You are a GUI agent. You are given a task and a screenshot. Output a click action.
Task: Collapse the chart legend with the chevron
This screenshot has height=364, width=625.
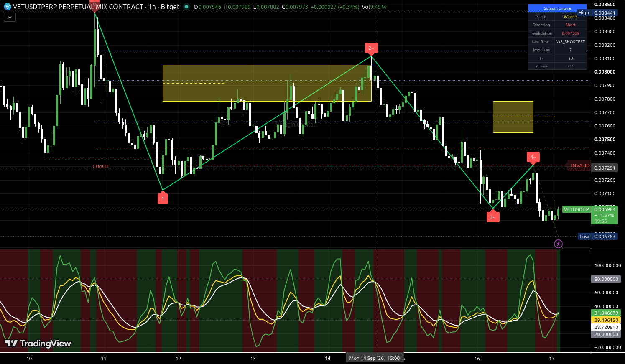coord(10,17)
